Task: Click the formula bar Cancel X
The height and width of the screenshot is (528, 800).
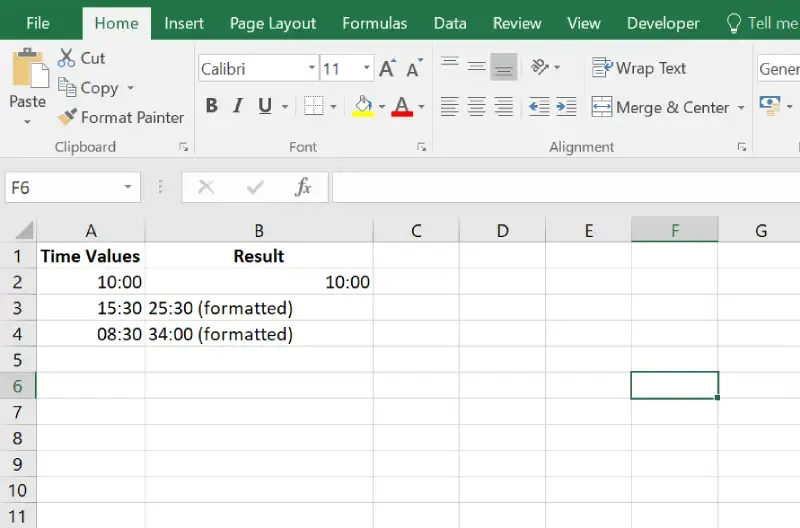Action: pyautogui.click(x=206, y=187)
